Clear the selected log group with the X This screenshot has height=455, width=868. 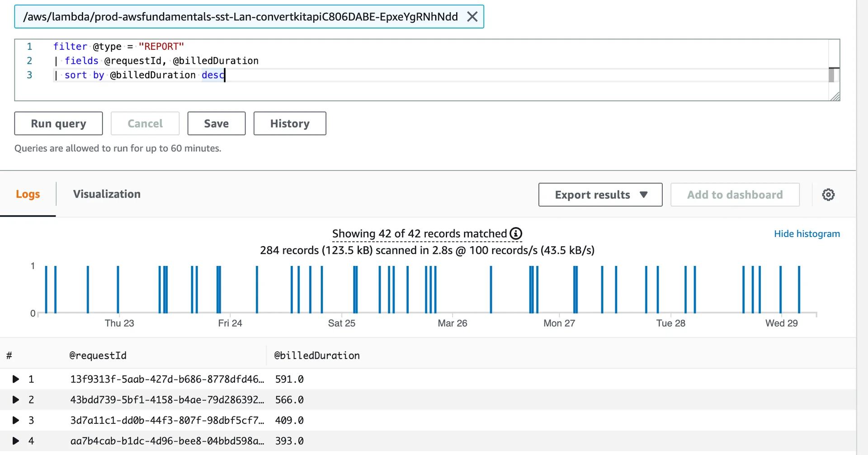click(x=472, y=17)
